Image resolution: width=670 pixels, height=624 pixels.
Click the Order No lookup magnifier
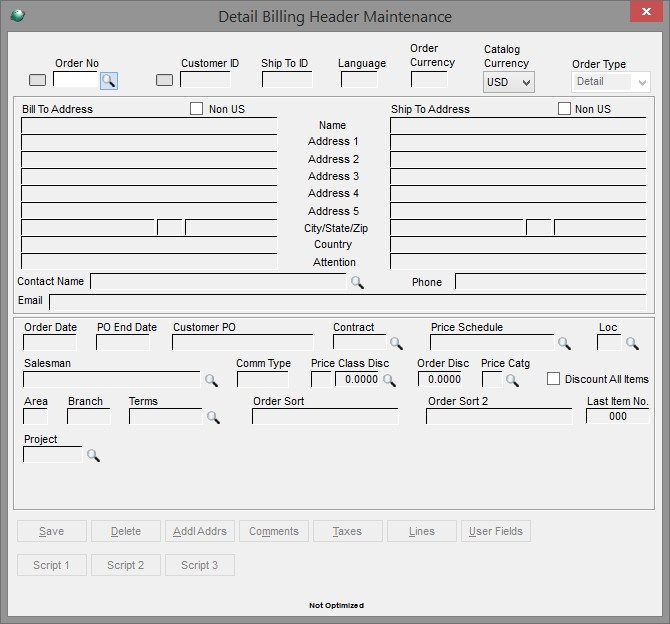pos(109,80)
